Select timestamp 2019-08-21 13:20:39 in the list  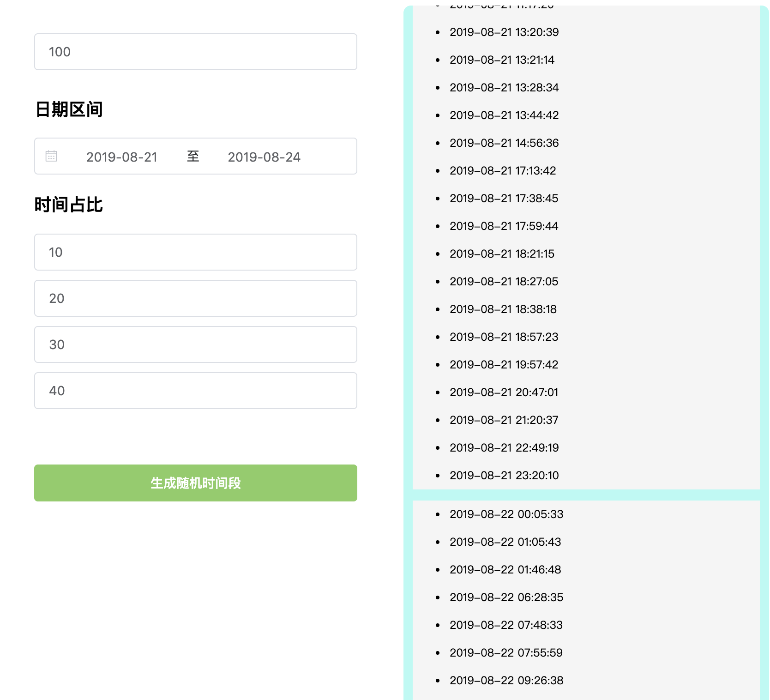(504, 32)
